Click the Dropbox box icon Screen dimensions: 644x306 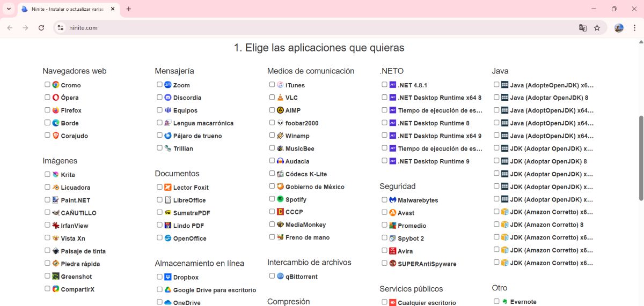(x=167, y=277)
